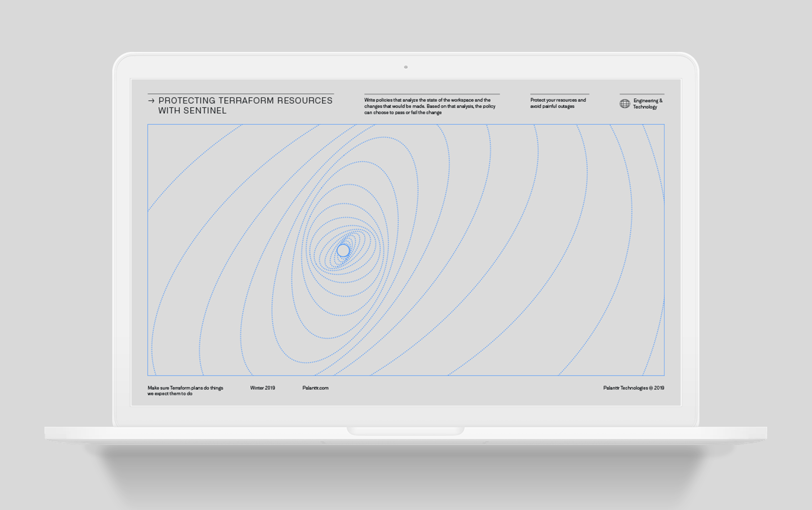This screenshot has height=510, width=812.
Task: Click 'Make sure Terraform plans do things' text
Action: point(185,391)
